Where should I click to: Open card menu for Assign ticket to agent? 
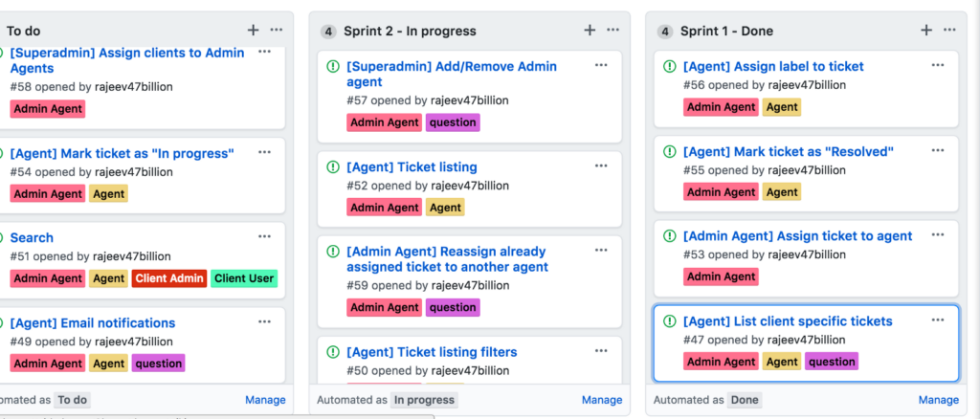tap(938, 234)
